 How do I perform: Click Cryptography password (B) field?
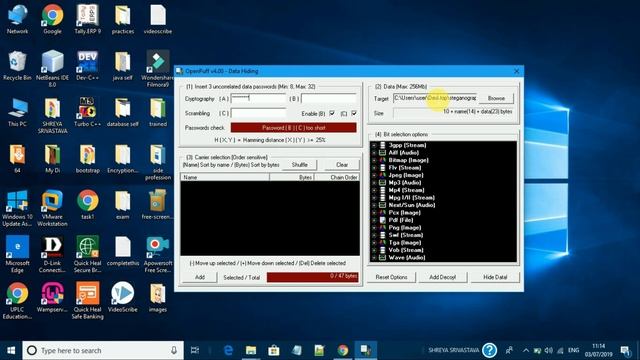(x=329, y=98)
